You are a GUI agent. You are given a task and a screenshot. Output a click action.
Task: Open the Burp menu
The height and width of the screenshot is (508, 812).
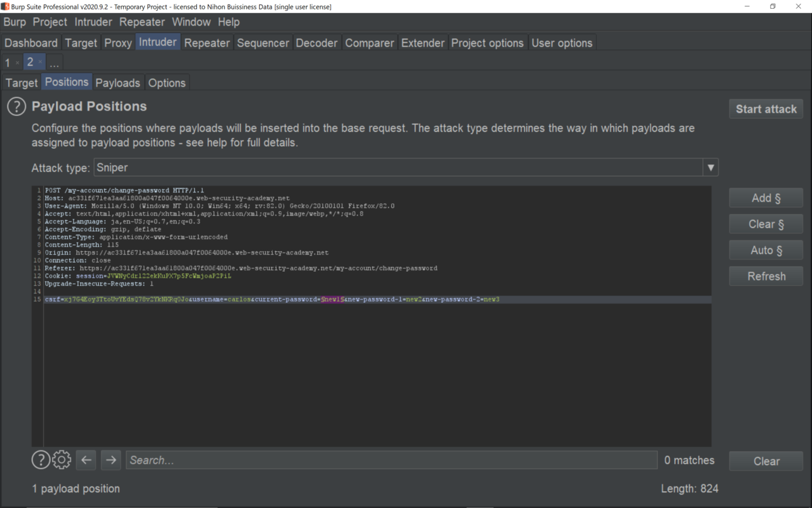point(15,22)
